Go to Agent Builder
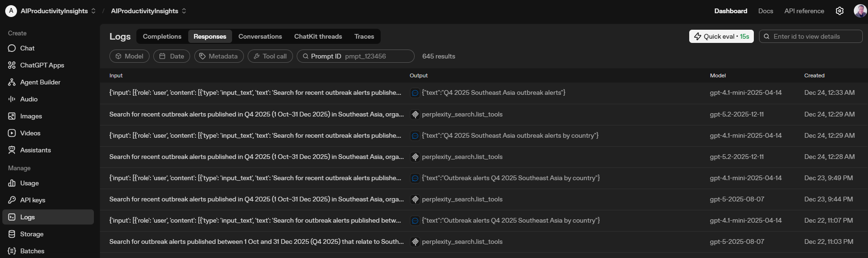Viewport: 868px width, 258px height. point(40,82)
